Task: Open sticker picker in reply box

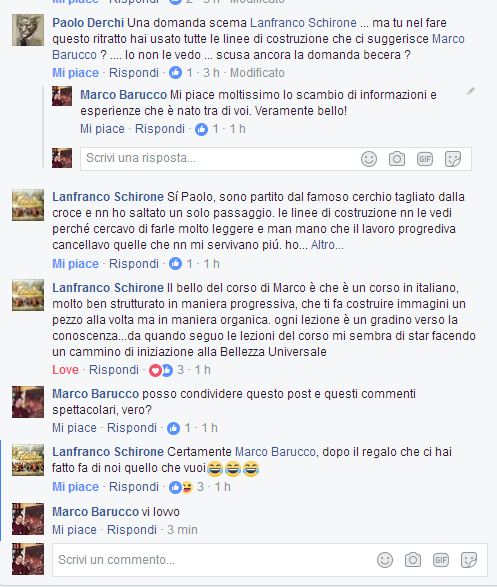Action: (x=453, y=159)
